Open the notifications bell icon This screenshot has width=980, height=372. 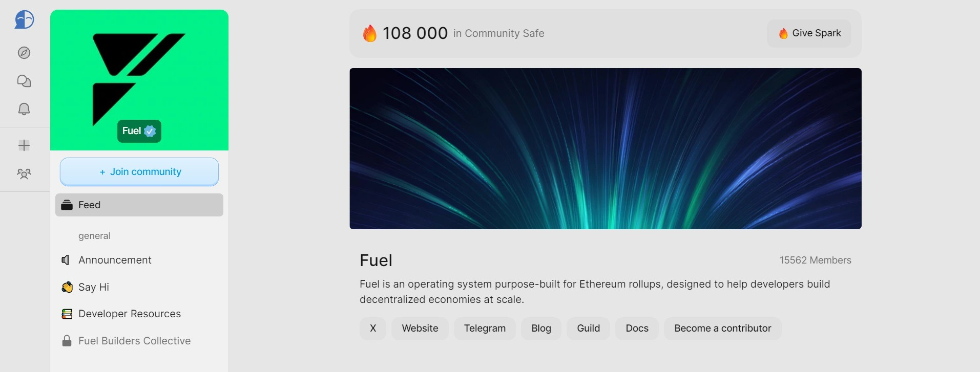point(24,109)
